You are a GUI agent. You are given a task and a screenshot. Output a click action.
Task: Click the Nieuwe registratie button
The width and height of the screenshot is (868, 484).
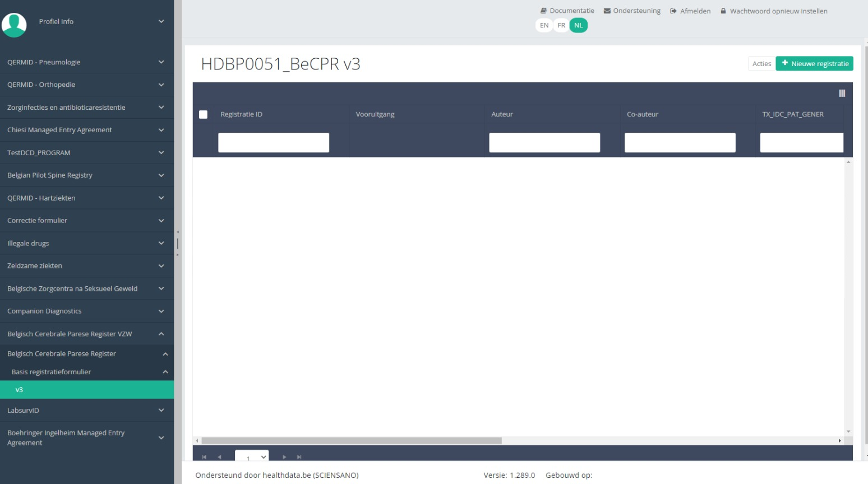click(x=814, y=64)
